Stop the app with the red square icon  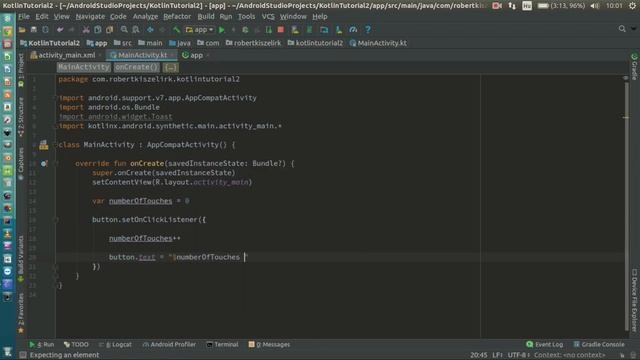(281, 30)
